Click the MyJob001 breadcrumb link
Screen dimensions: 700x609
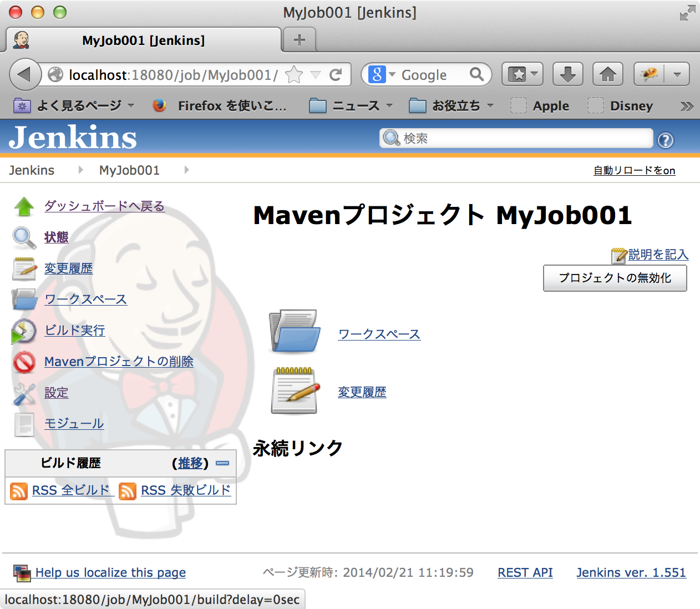point(129,170)
